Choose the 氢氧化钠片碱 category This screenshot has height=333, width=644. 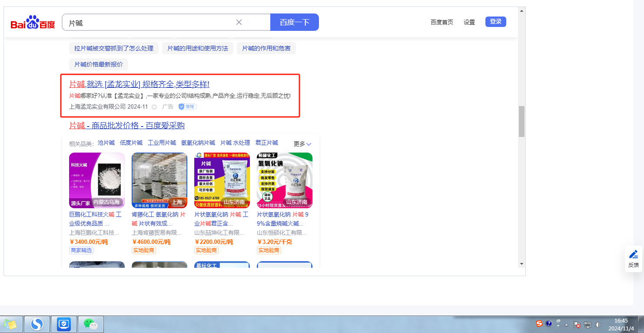198,143
